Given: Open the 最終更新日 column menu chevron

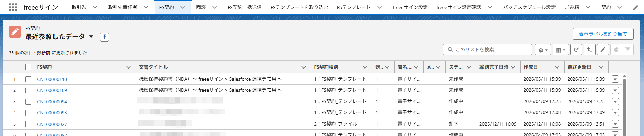Looking at the screenshot, I should 601,67.
